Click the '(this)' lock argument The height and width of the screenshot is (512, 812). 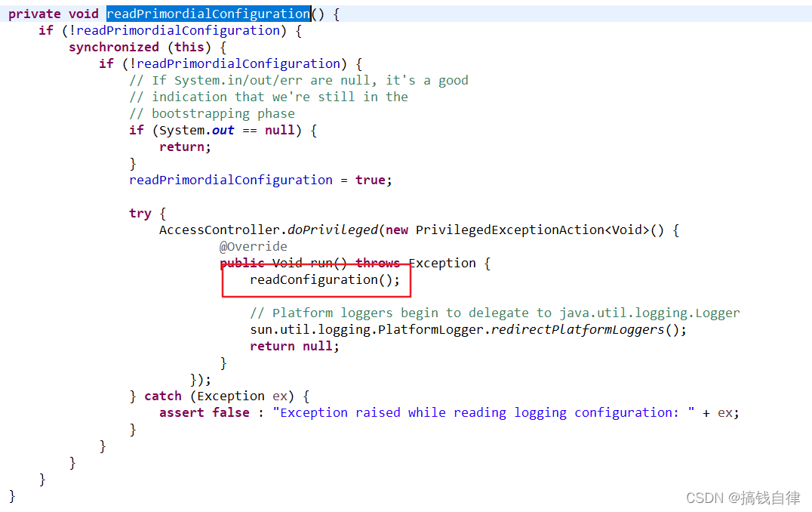click(189, 47)
